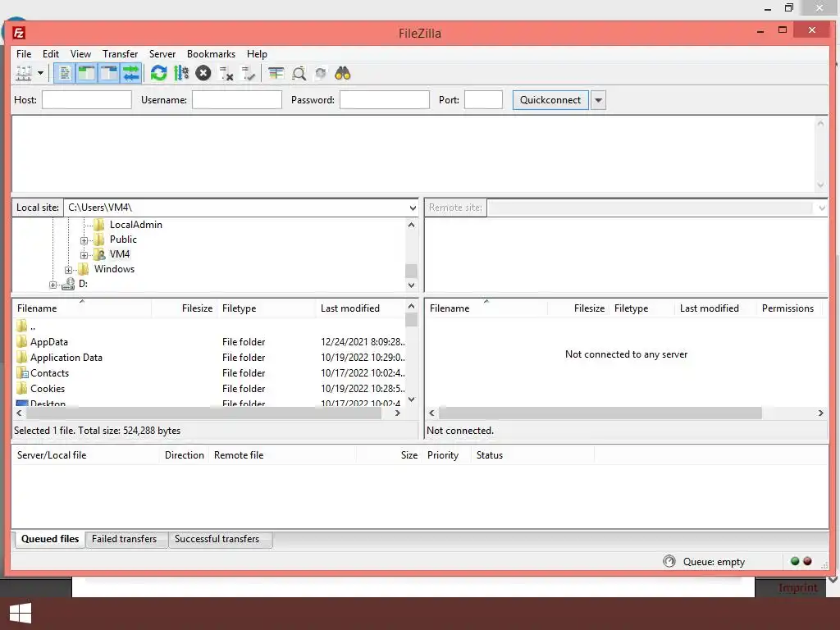The width and height of the screenshot is (840, 630).
Task: Open Site Manager dropdown arrow
Action: point(40,73)
